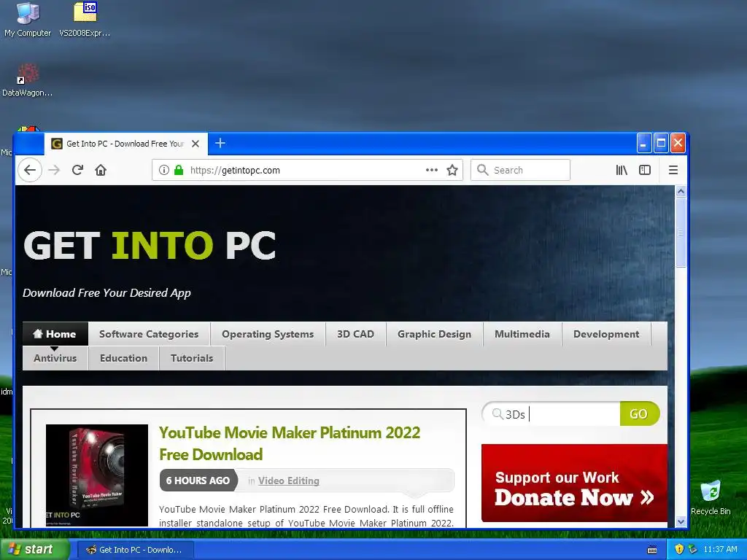Select the DataWagon desktop shortcut
The height and width of the screenshot is (560, 747).
point(27,80)
